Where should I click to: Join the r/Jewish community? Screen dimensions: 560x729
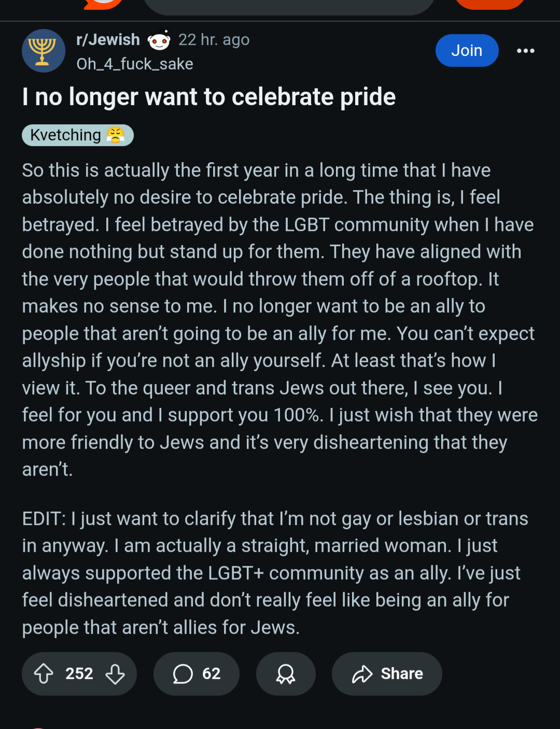(467, 50)
